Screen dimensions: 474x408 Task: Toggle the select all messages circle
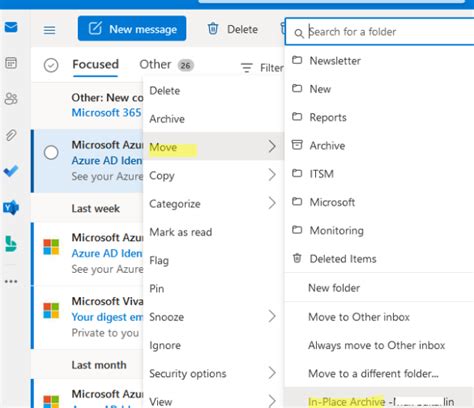point(51,65)
